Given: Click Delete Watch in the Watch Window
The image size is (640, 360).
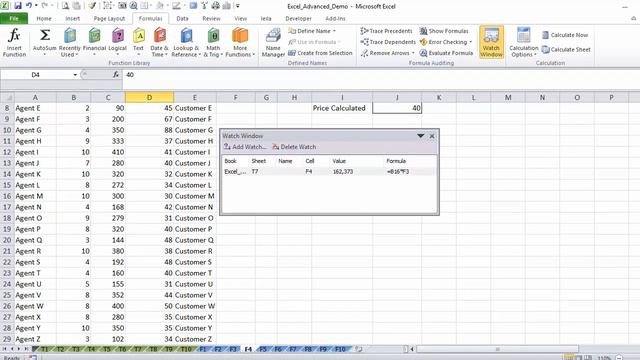Looking at the screenshot, I should pos(294,147).
